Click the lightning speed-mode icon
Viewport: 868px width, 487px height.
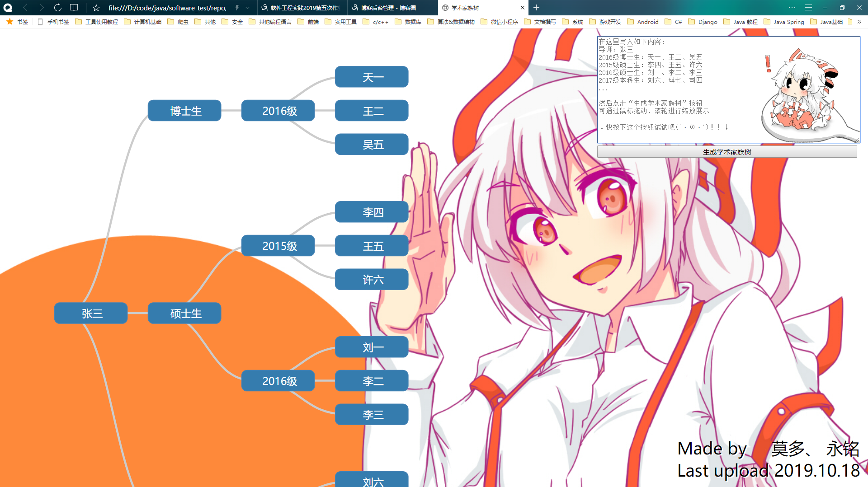point(237,8)
